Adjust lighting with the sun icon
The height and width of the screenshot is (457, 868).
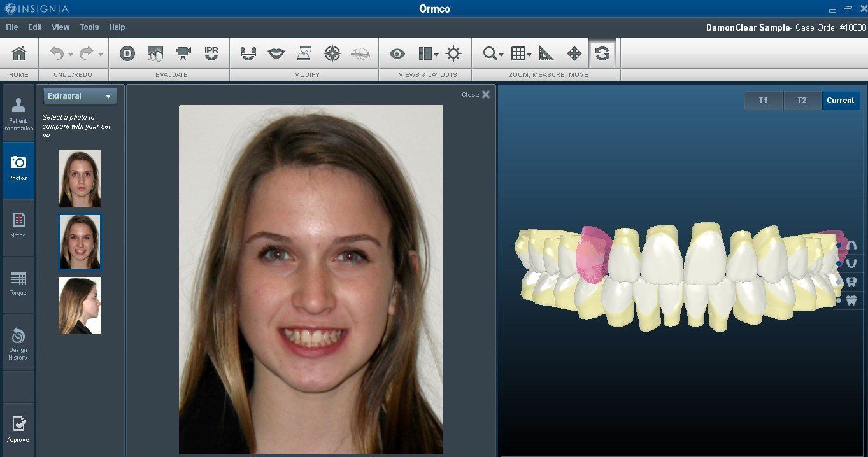click(453, 53)
